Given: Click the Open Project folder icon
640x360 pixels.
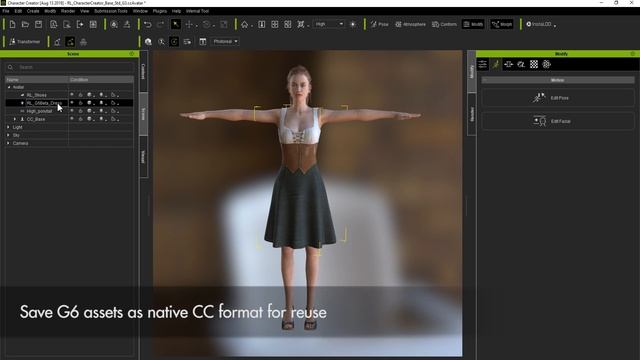Looking at the screenshot, I should tap(25, 24).
